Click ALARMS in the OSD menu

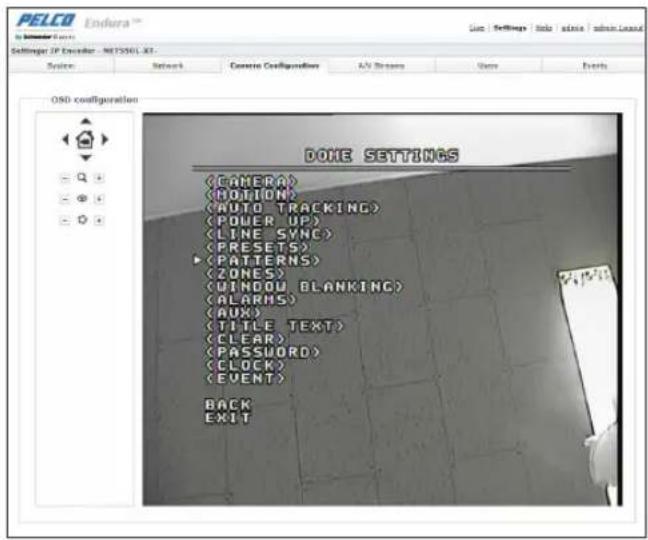[251, 300]
